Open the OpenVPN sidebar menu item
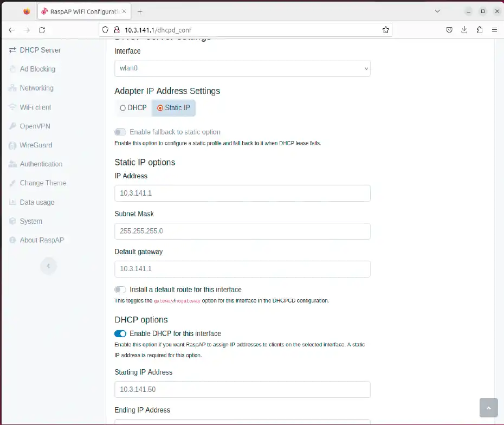 click(x=35, y=126)
